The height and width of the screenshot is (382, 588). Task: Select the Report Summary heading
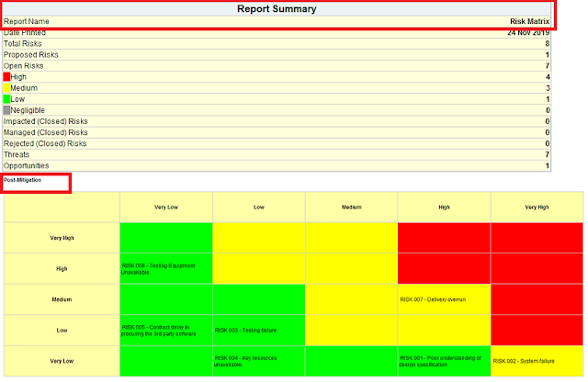click(277, 9)
